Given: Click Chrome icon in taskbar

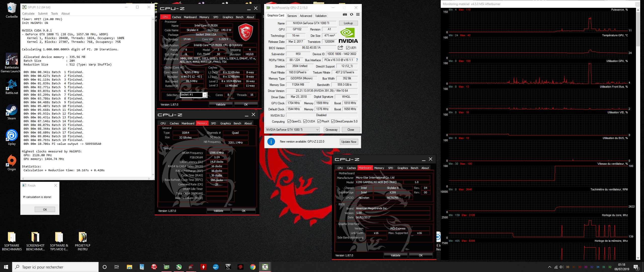Looking at the screenshot, I should 253,267.
